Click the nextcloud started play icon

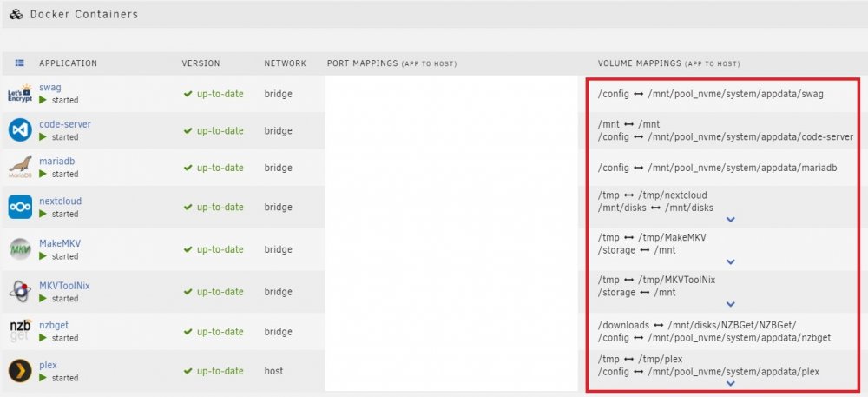pyautogui.click(x=43, y=214)
